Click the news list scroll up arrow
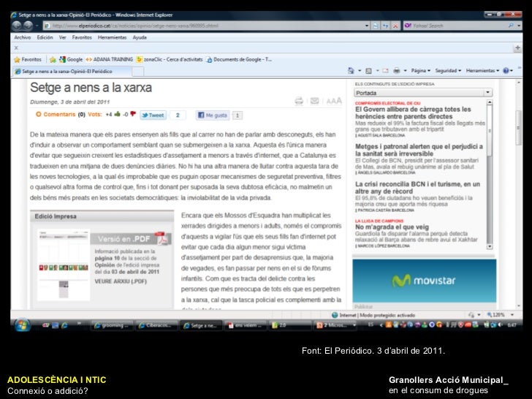532x399 pixels. (490, 102)
